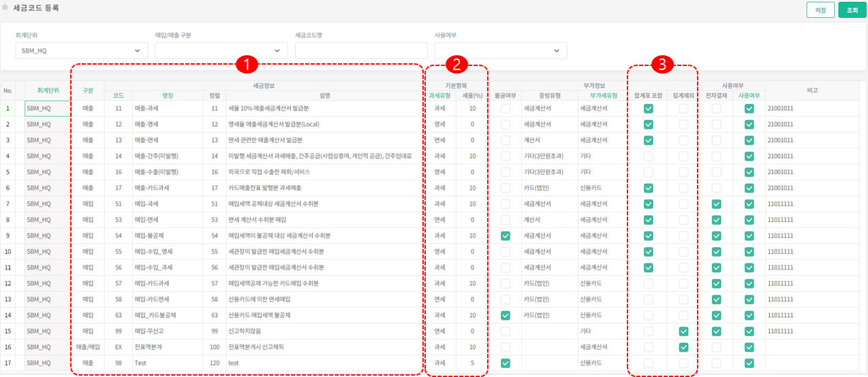Screen dimensions: 868x377
Task: Click the 과세유형 column header
Action: (440, 96)
